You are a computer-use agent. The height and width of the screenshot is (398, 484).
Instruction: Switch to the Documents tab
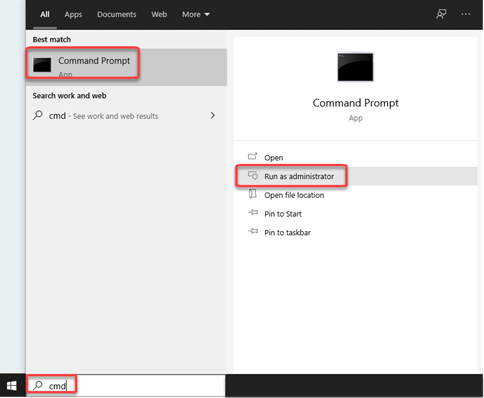[x=117, y=14]
